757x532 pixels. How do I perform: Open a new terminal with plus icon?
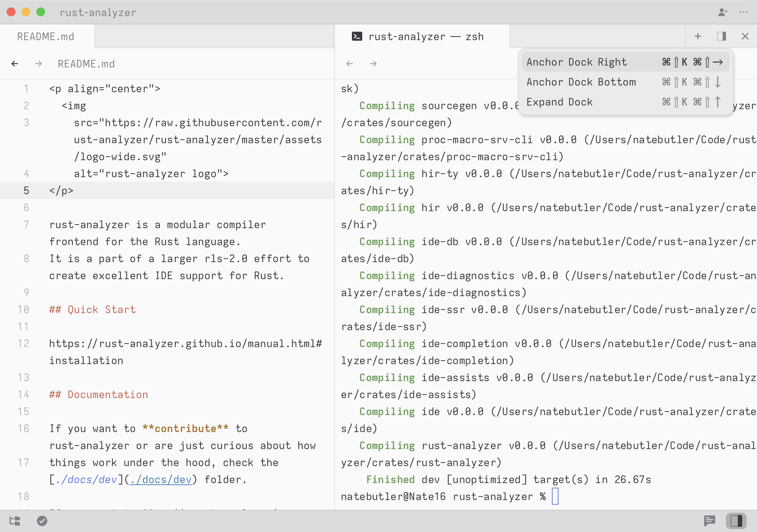(x=697, y=36)
